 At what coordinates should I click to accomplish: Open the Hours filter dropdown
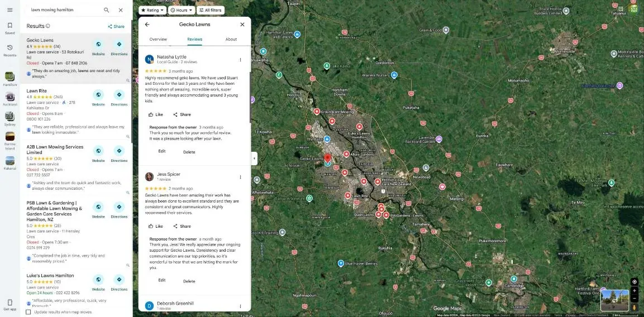(x=182, y=10)
